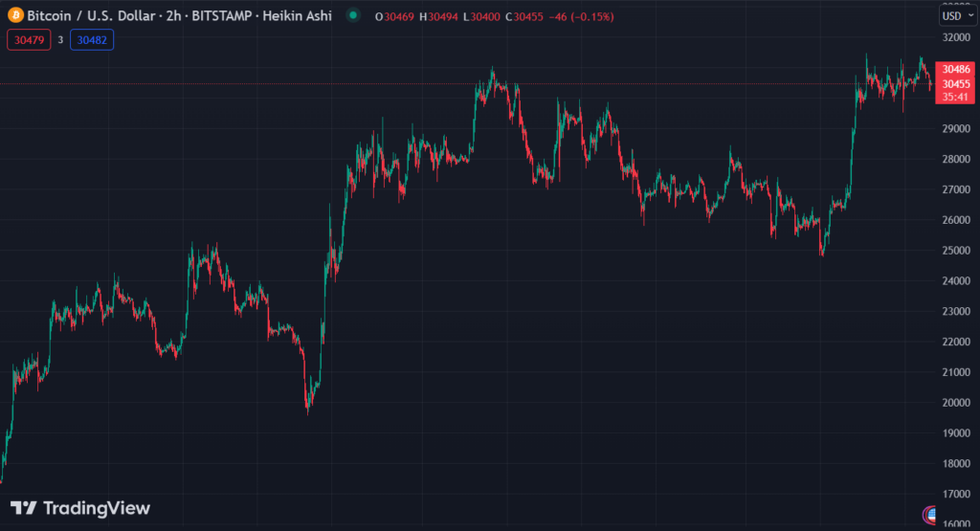
Task: Click the green market status dot
Action: [x=353, y=15]
